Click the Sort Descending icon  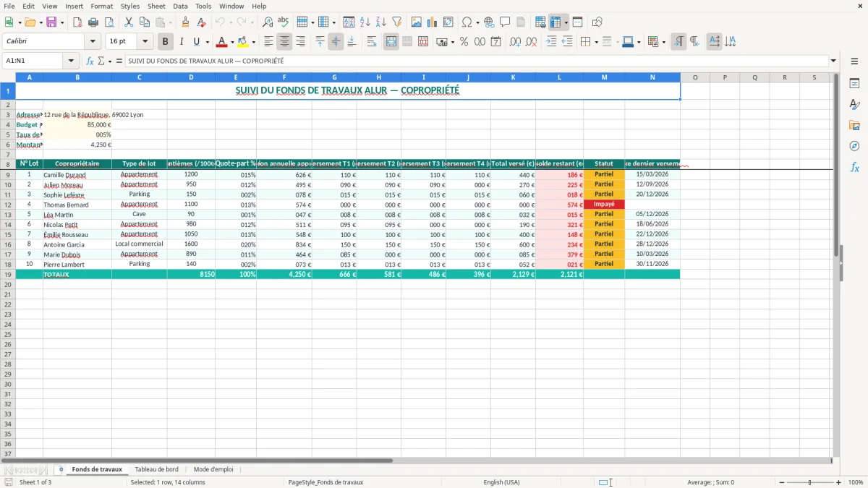coord(380,22)
